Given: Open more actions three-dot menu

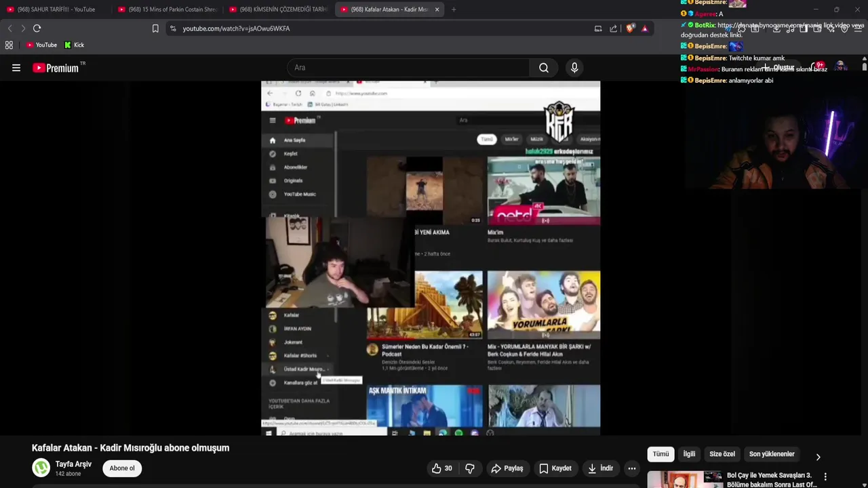Looking at the screenshot, I should click(x=632, y=468).
